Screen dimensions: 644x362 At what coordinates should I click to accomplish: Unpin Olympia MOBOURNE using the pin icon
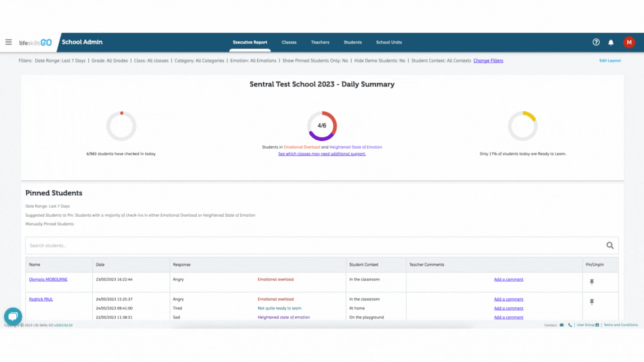click(x=592, y=282)
